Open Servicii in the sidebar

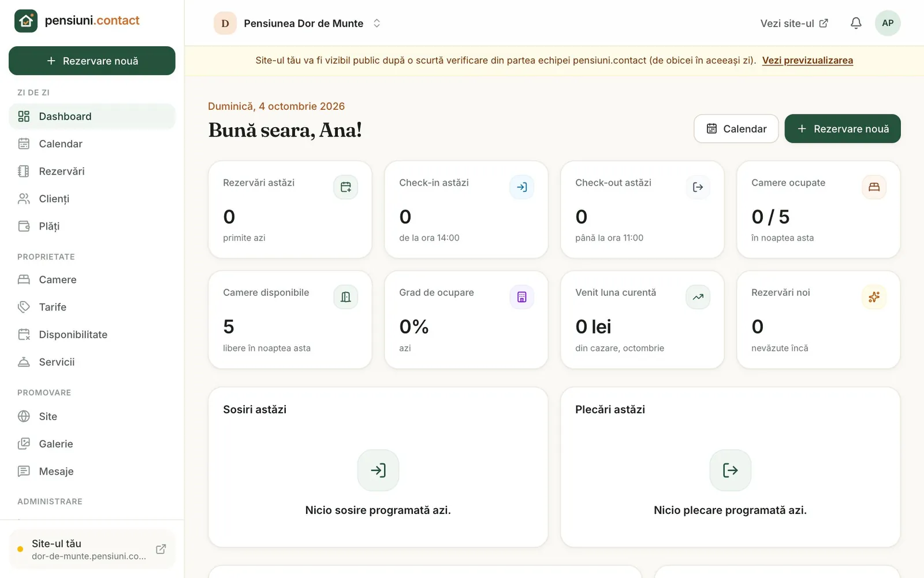point(92,362)
